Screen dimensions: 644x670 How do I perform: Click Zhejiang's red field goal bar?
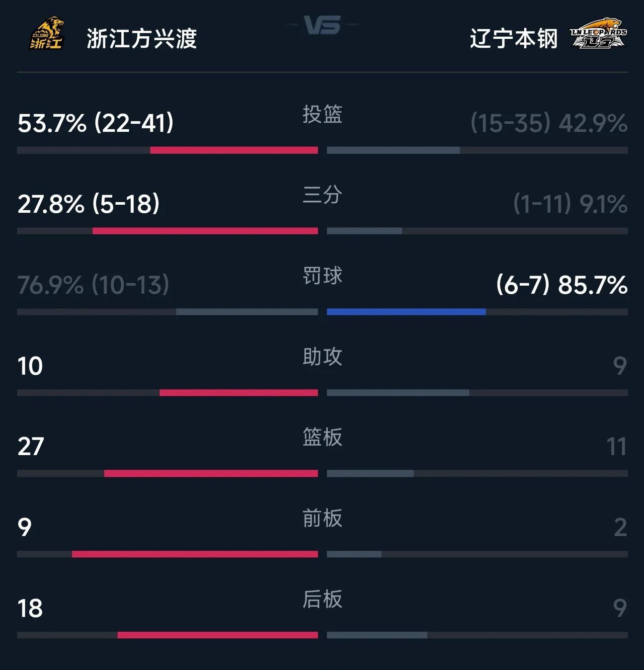pyautogui.click(x=234, y=150)
